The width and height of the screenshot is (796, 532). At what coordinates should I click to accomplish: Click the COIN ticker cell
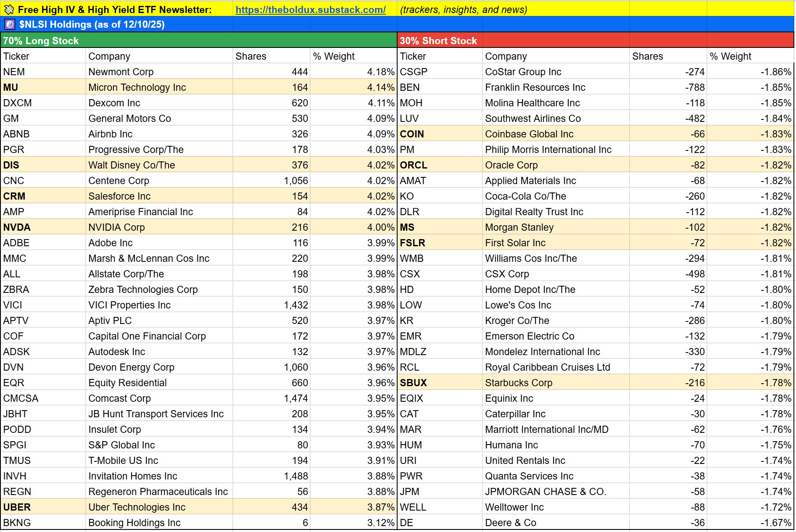[440, 134]
